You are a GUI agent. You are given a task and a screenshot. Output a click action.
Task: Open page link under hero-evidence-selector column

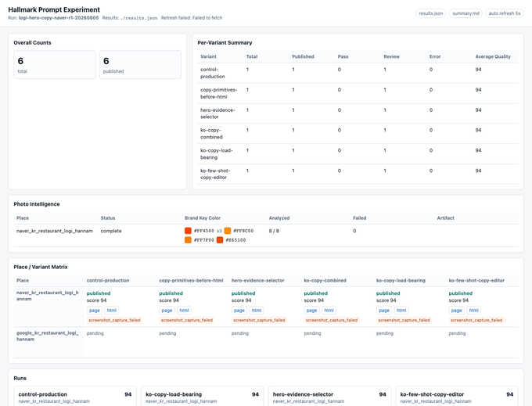tap(239, 311)
